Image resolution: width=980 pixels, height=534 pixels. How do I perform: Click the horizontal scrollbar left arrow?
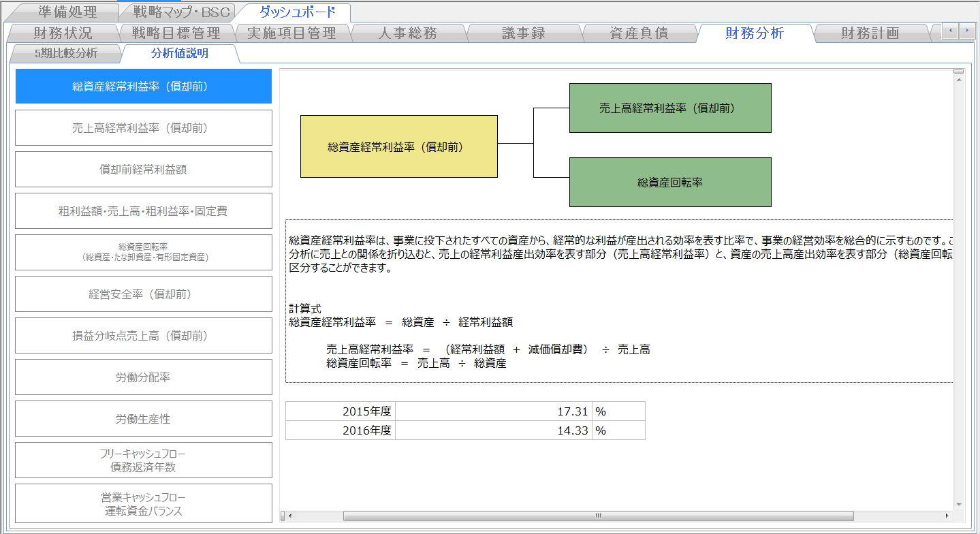[x=291, y=516]
